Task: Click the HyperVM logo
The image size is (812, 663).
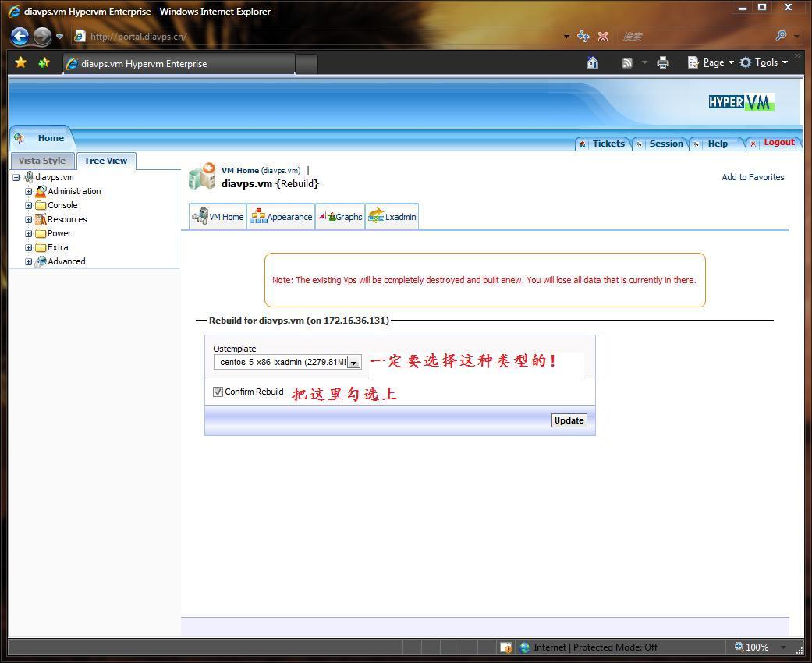Action: click(x=741, y=102)
